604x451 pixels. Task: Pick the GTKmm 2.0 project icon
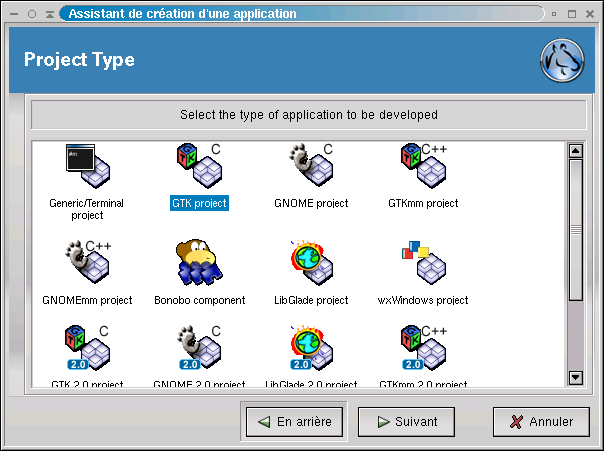coord(423,349)
